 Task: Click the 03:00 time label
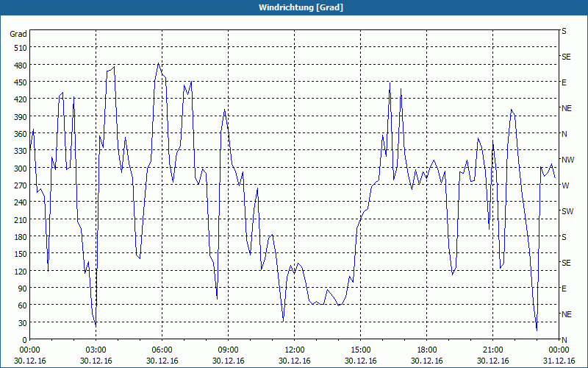pos(96,350)
